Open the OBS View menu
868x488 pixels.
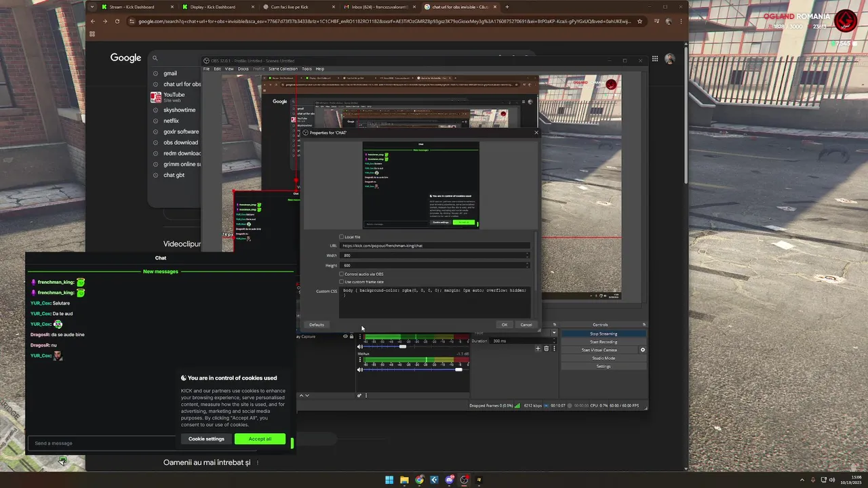click(x=229, y=68)
